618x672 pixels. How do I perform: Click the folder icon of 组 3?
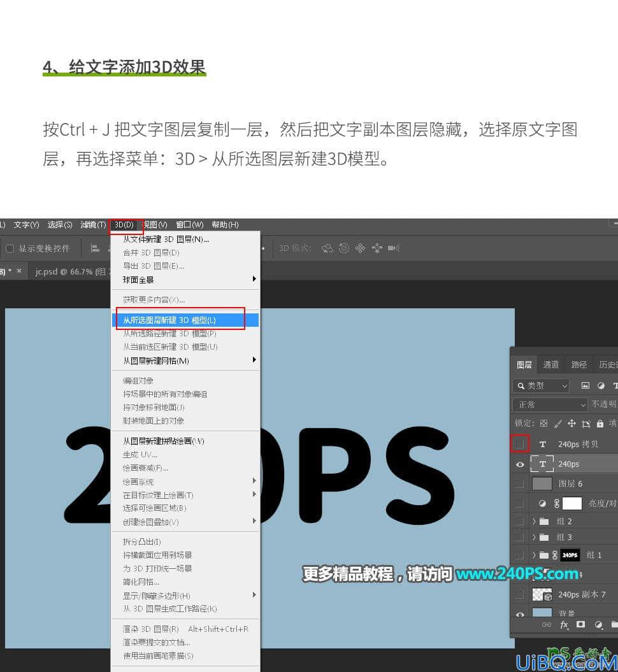[544, 537]
